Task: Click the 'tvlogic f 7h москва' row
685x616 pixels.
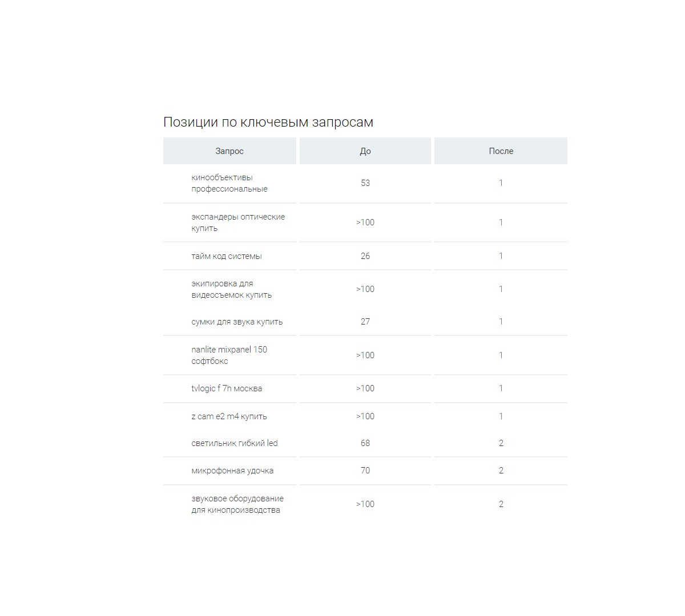Action: [365, 388]
